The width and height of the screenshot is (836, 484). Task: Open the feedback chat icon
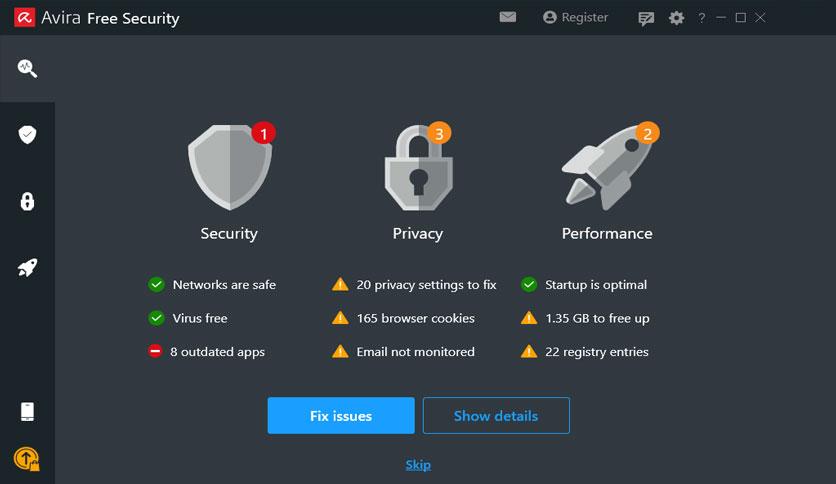[646, 19]
